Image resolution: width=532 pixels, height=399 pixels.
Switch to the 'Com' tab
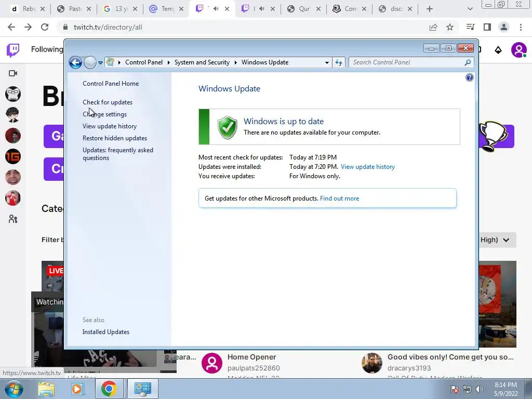click(349, 9)
